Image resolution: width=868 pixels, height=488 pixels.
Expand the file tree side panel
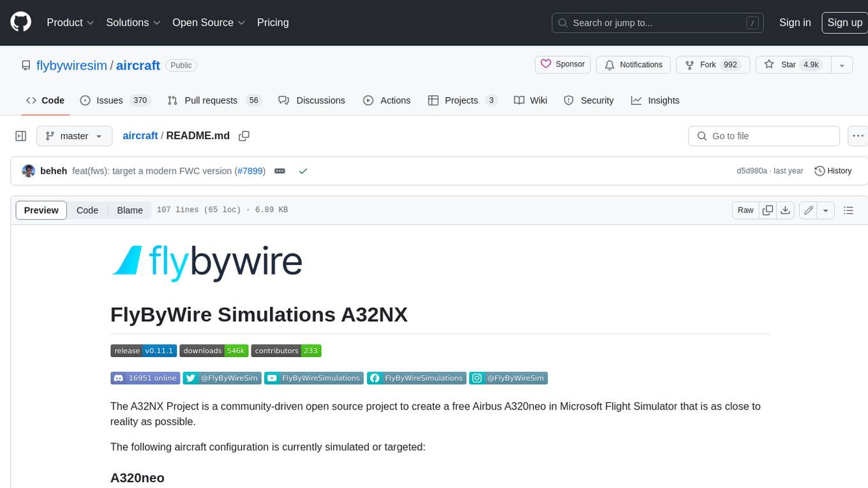pos(21,136)
